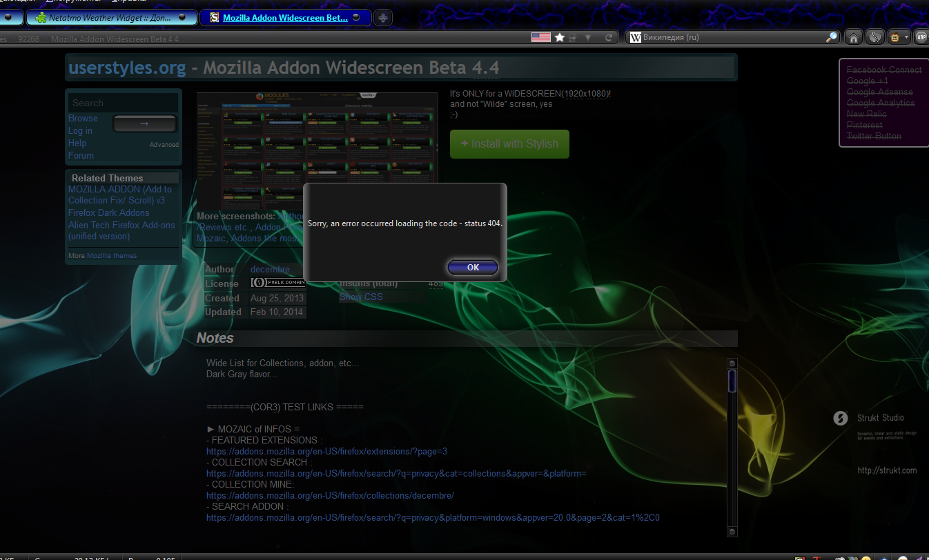Viewport: 929px width, 560px height.
Task: Open MOZILLA ADDON Collection Fix related theme
Action: click(120, 194)
